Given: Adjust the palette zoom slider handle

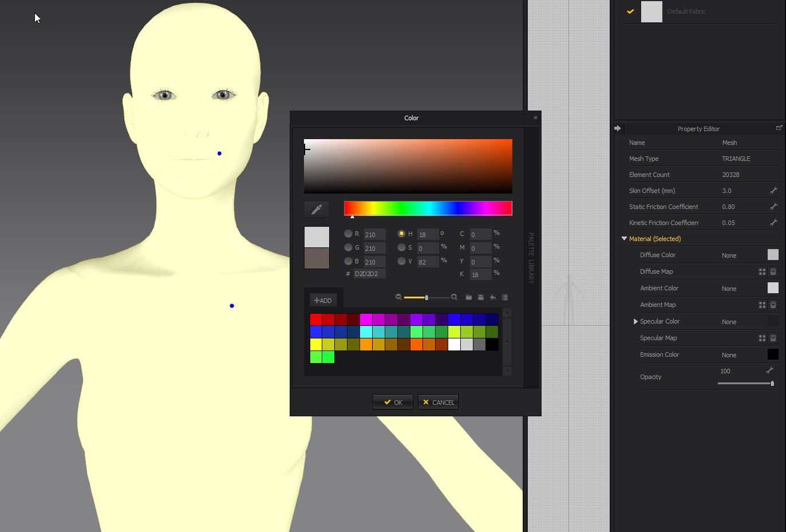Looking at the screenshot, I should click(426, 297).
